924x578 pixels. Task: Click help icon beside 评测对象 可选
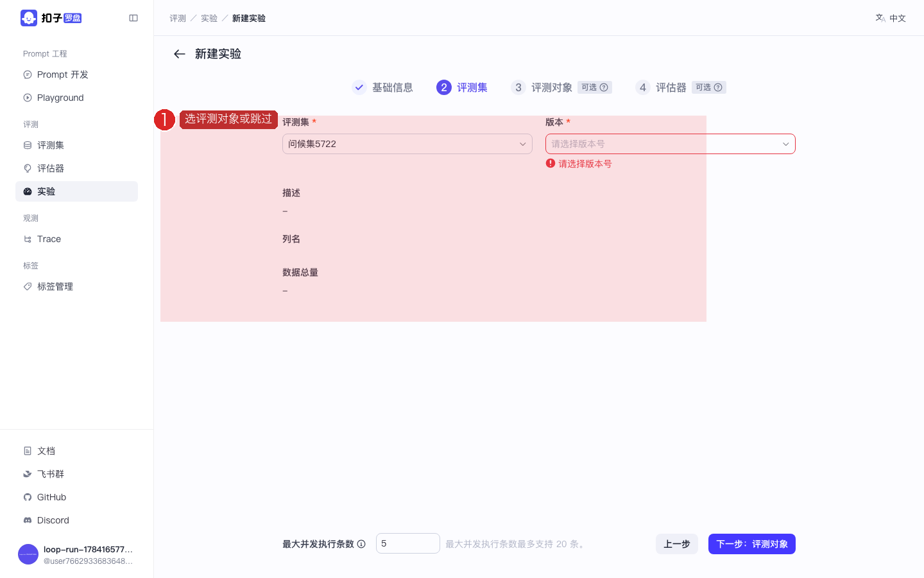coord(604,87)
